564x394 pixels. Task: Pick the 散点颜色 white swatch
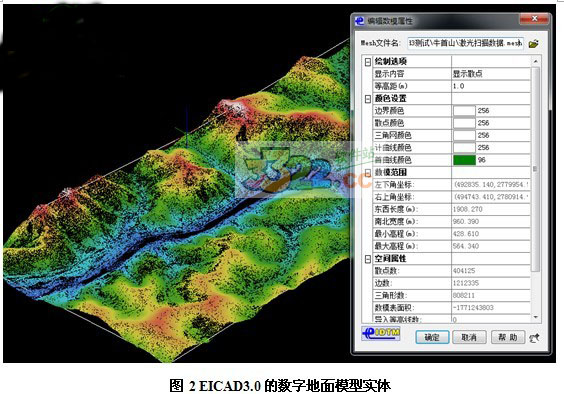click(464, 123)
